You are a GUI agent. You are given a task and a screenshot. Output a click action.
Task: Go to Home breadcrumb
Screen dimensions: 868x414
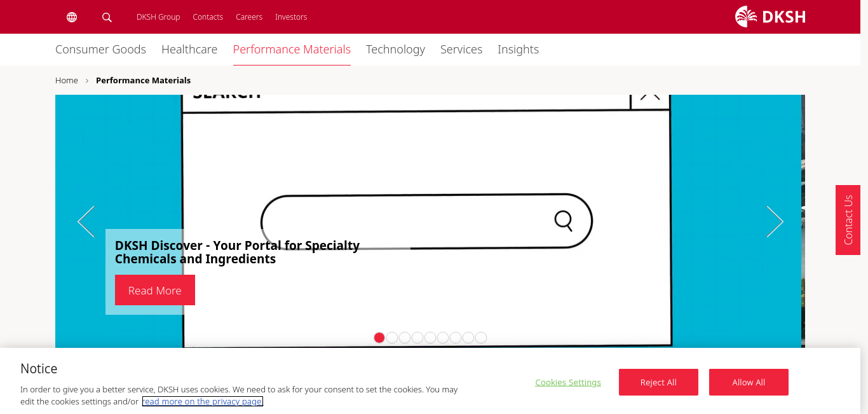(67, 80)
